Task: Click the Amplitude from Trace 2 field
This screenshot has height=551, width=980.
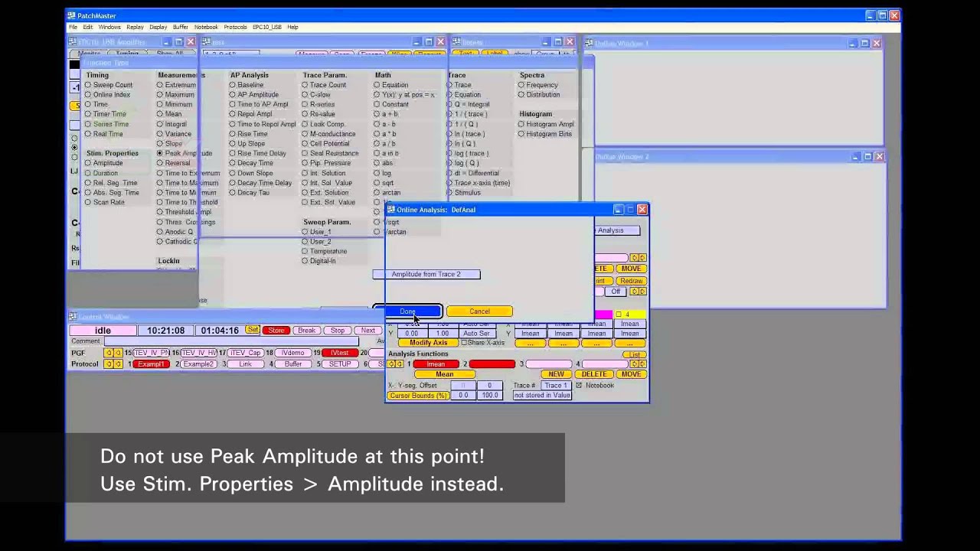Action: click(426, 274)
